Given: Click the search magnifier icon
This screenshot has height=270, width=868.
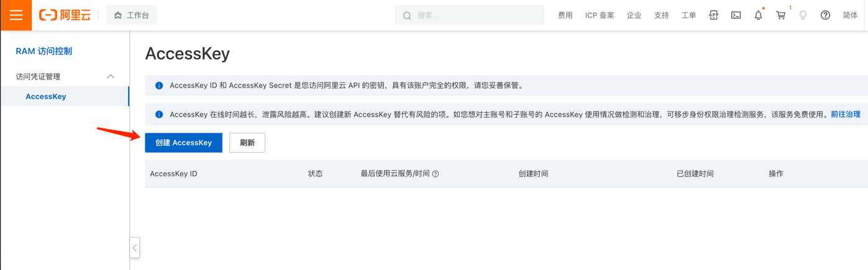Looking at the screenshot, I should 407,16.
